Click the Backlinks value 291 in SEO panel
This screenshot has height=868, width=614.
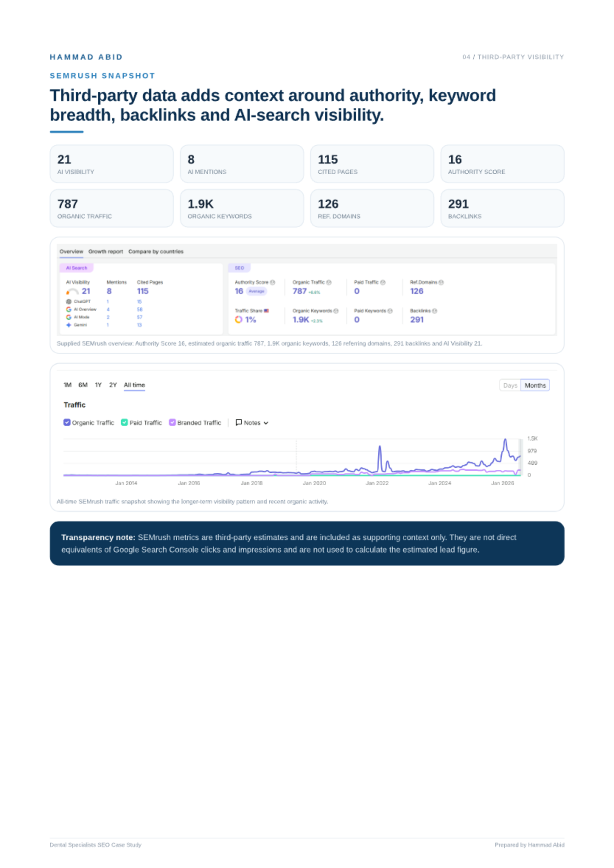click(x=416, y=319)
